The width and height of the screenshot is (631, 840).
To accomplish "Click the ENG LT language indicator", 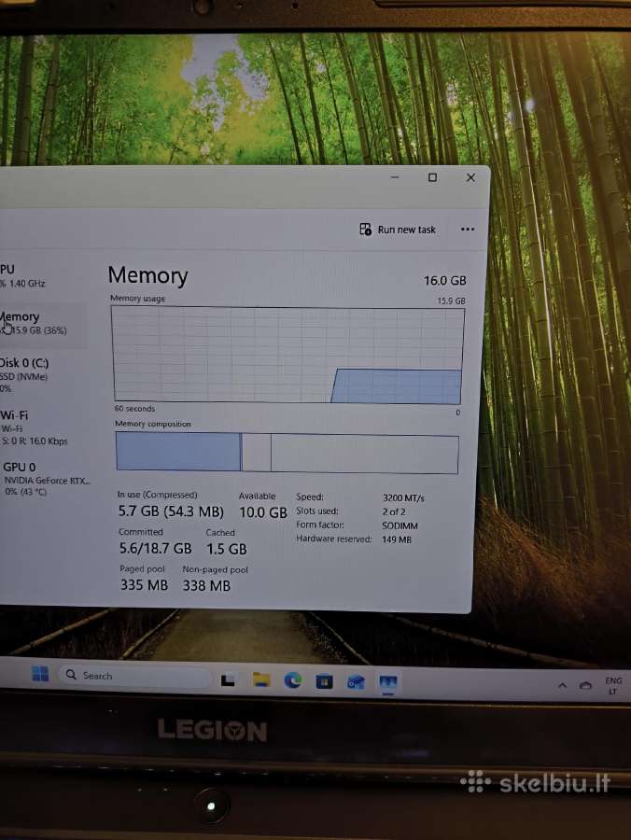I will (x=613, y=686).
